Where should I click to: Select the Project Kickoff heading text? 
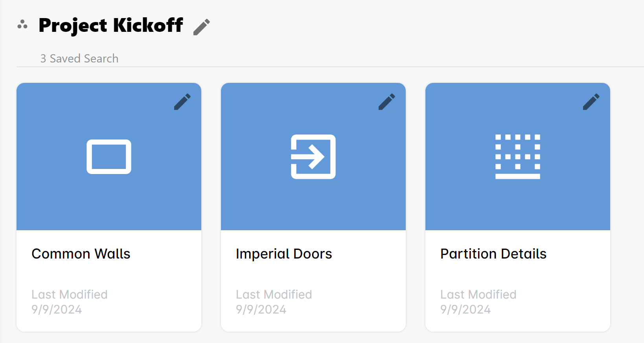tap(111, 25)
